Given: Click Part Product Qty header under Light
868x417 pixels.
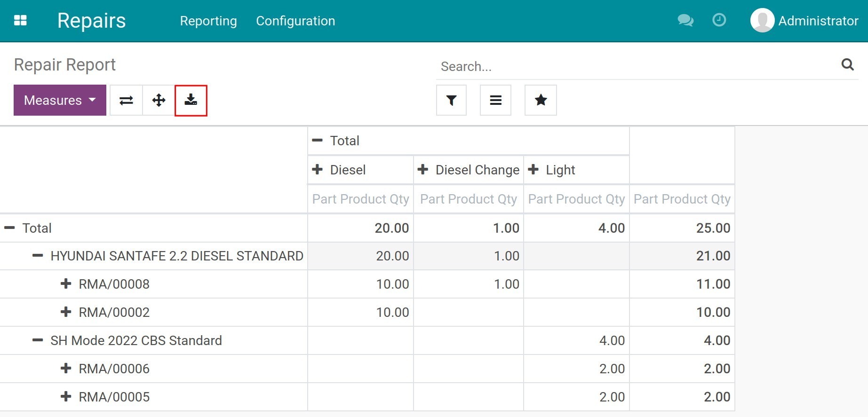Looking at the screenshot, I should tap(576, 199).
